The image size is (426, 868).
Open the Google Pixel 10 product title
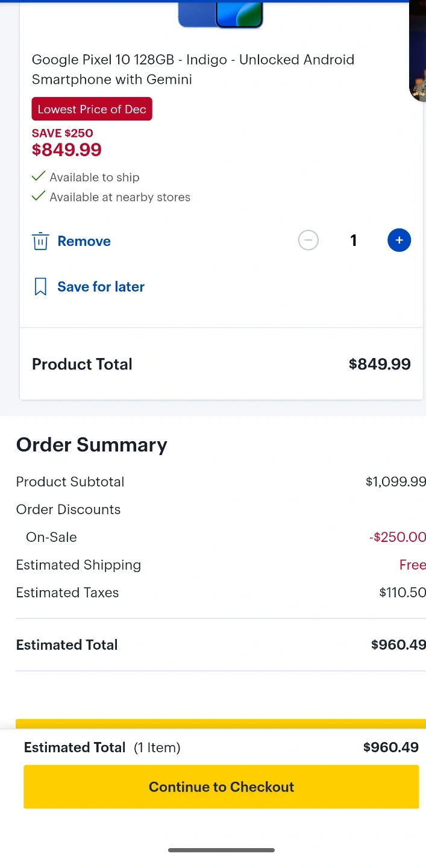tap(193, 69)
